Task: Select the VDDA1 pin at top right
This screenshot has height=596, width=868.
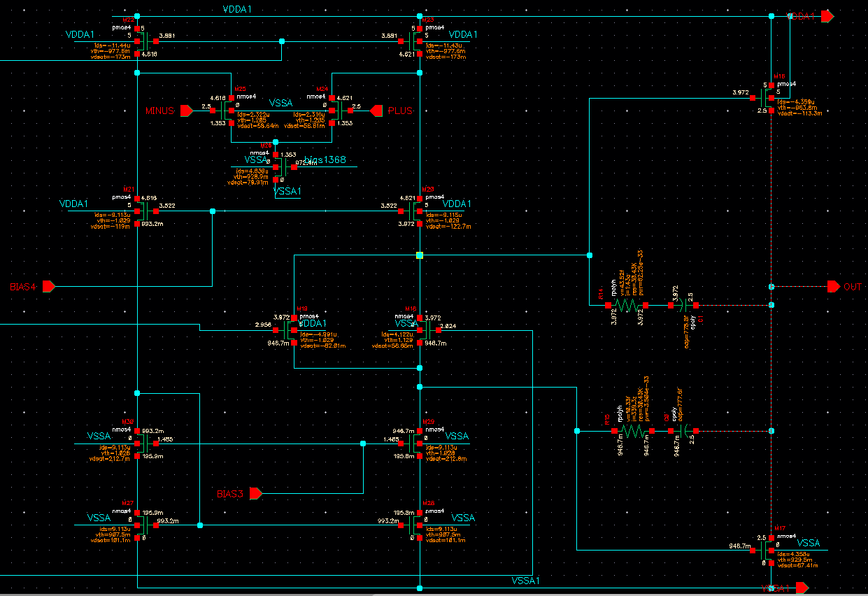Action: click(828, 15)
